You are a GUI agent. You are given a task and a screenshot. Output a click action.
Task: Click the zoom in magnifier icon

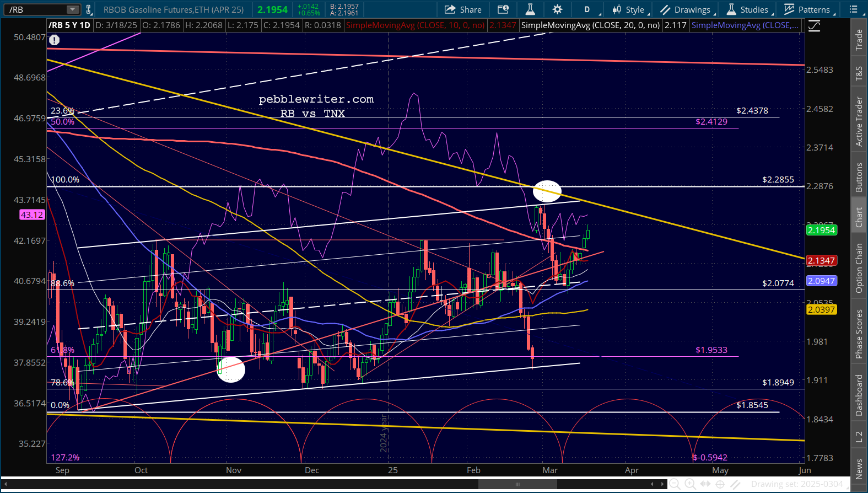coord(690,484)
